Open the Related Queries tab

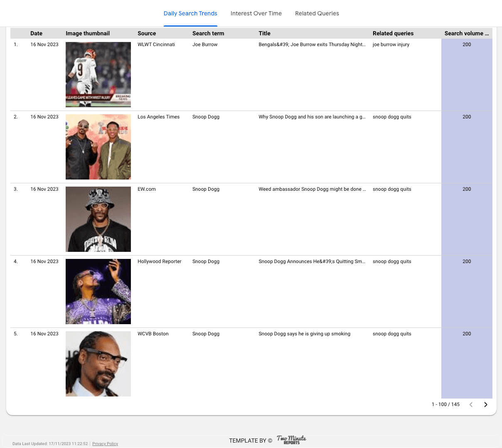(317, 13)
